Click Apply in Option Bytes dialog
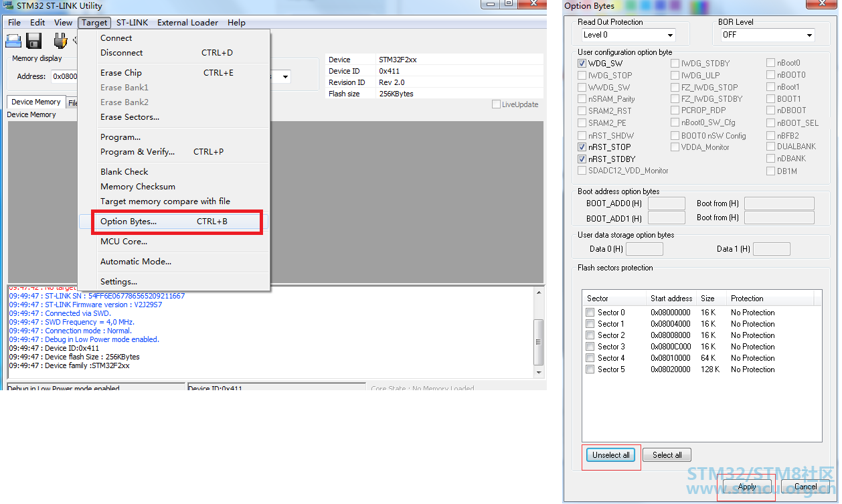Viewport: 842px width, 504px height. coord(747,487)
